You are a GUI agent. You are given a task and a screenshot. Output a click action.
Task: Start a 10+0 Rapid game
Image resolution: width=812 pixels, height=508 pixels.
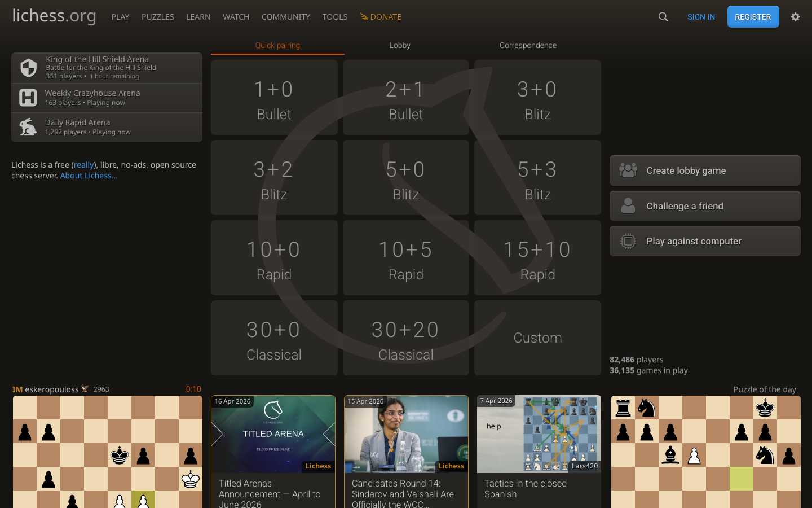274,258
